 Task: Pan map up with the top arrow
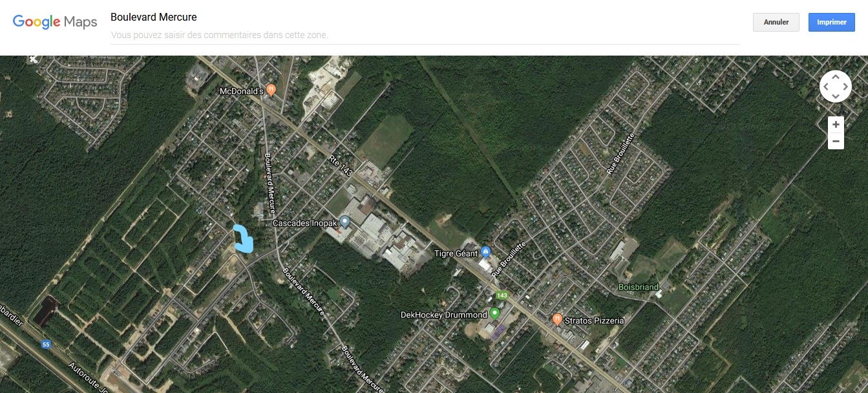[836, 76]
